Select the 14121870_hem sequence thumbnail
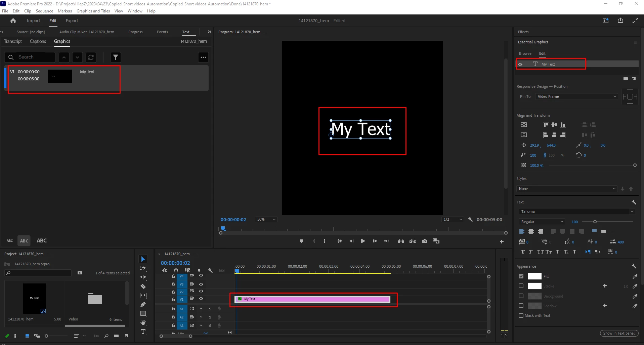644x345 pixels. (x=35, y=298)
